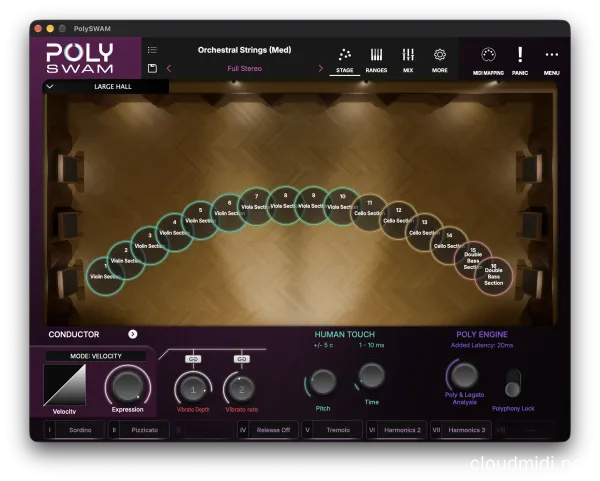The image size is (600, 481).
Task: Toggle the Harmonics 2 keyswitch
Action: [396, 430]
